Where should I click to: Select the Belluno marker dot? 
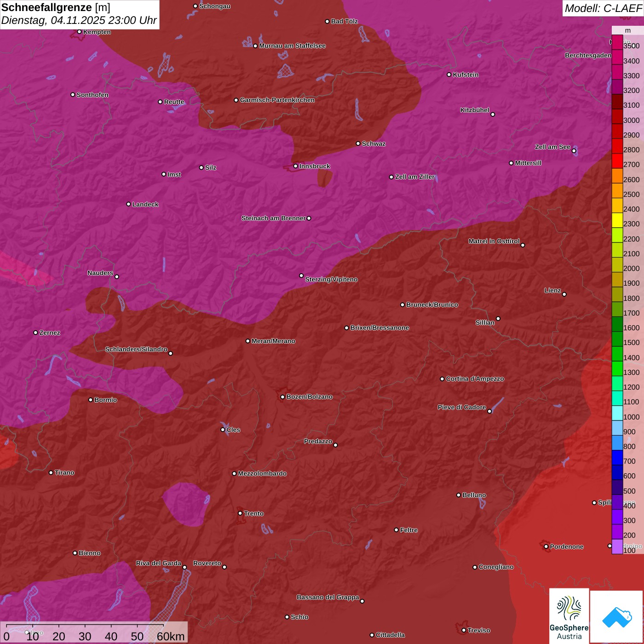[458, 495]
